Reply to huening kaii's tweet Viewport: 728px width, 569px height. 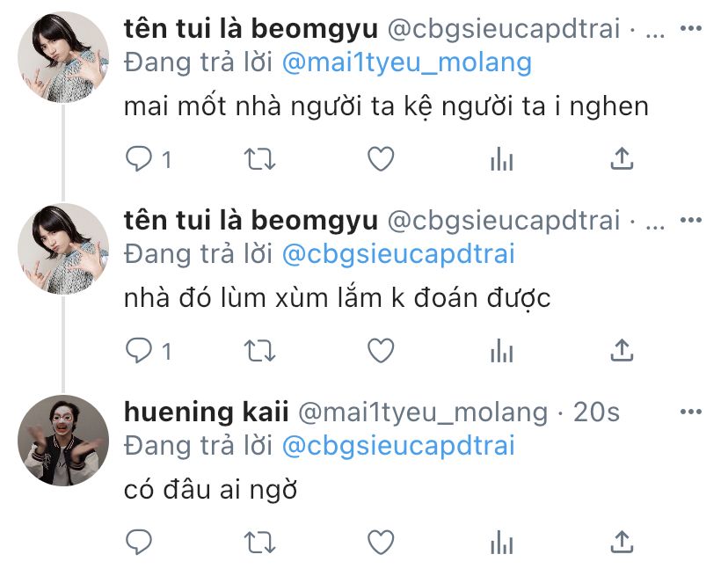(x=139, y=542)
